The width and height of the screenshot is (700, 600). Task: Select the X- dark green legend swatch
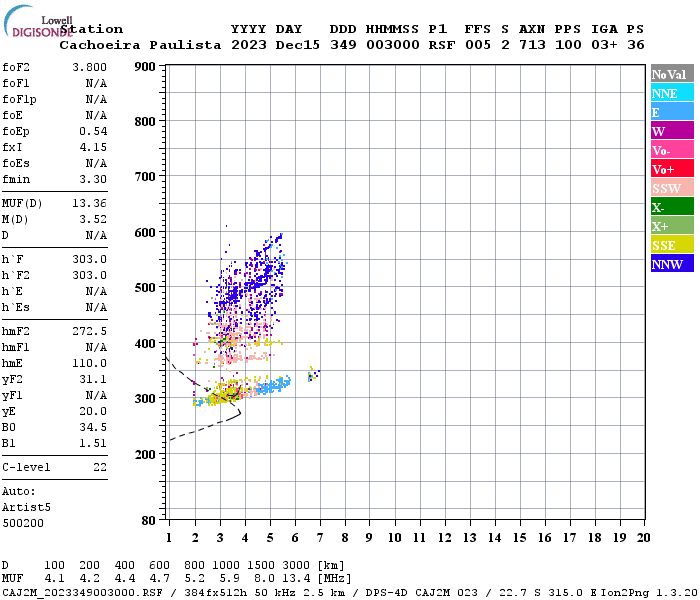[672, 206]
